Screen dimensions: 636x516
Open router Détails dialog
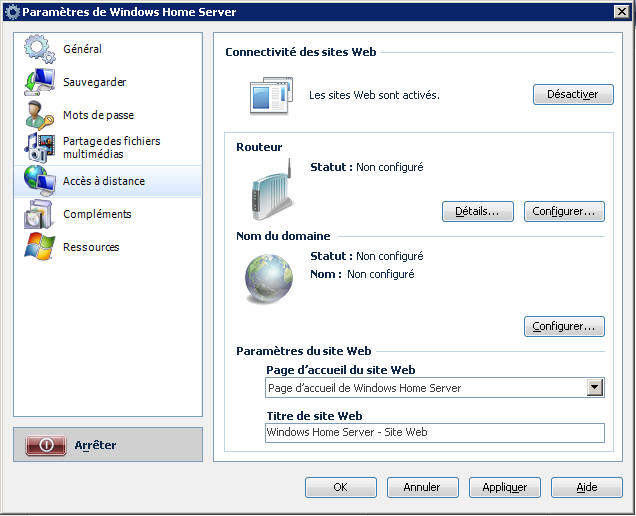pos(478,211)
